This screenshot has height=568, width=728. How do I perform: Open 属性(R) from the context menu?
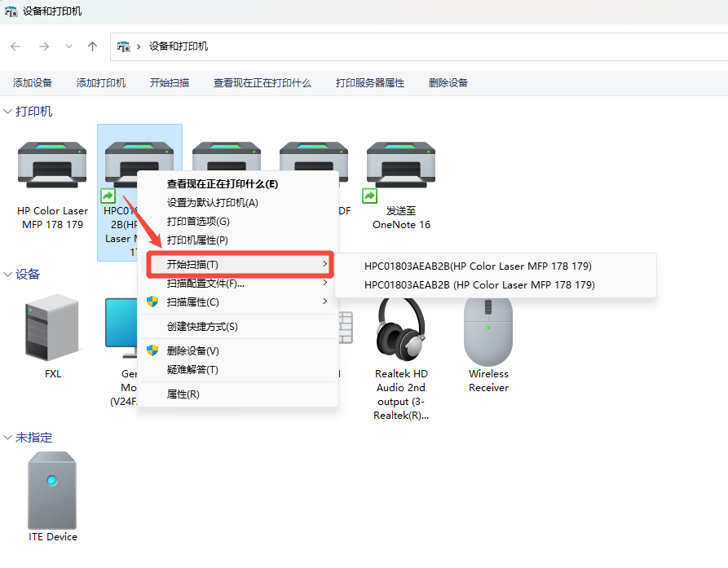coord(238,394)
